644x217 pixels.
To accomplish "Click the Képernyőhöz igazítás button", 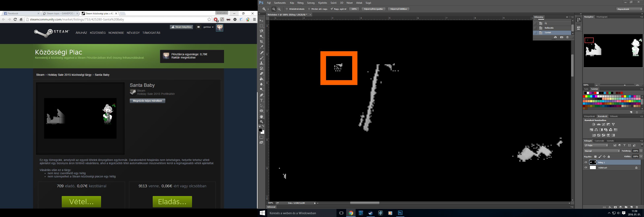I will [x=373, y=9].
